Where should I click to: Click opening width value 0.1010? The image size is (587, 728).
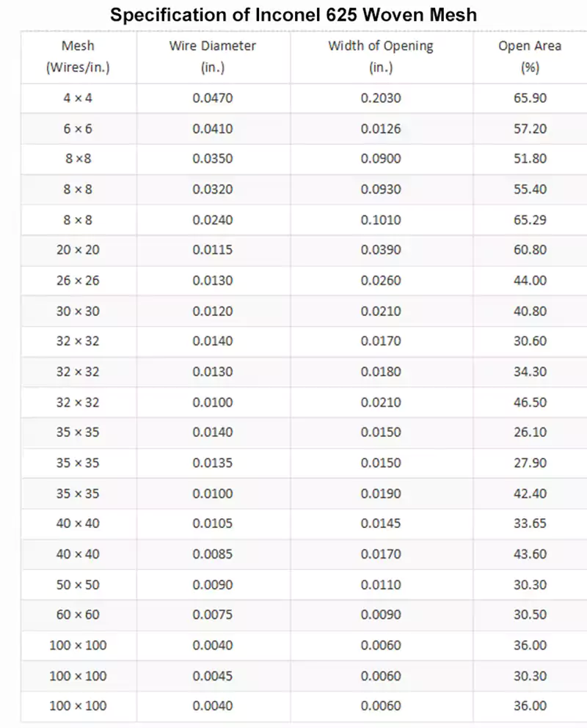[x=381, y=220]
